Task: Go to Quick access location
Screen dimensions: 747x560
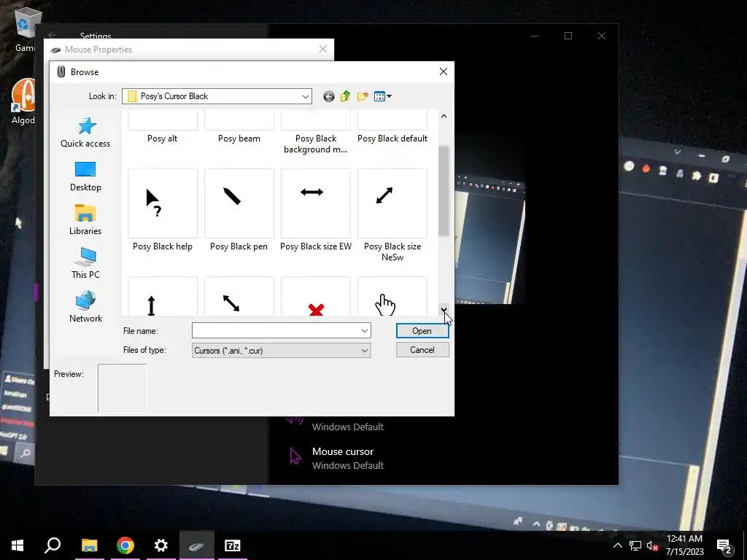Action: (85, 133)
